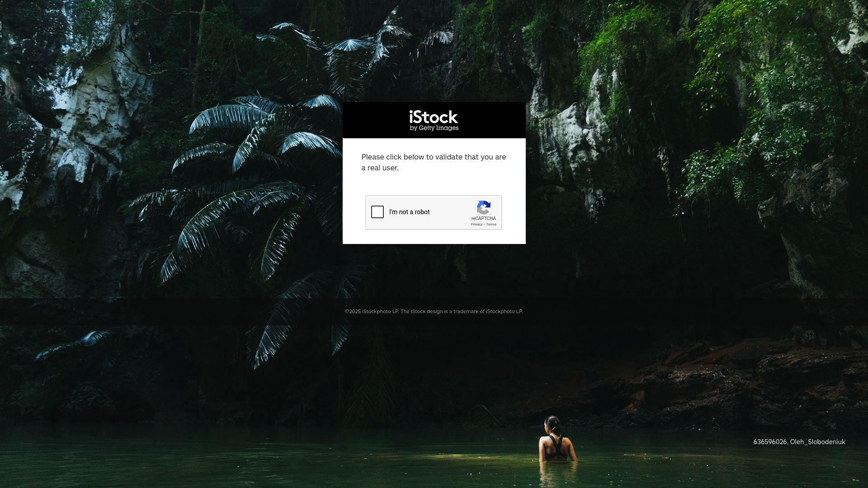Click the dash between Privacy and Terms
This screenshot has height=488, width=868.
tap(484, 225)
